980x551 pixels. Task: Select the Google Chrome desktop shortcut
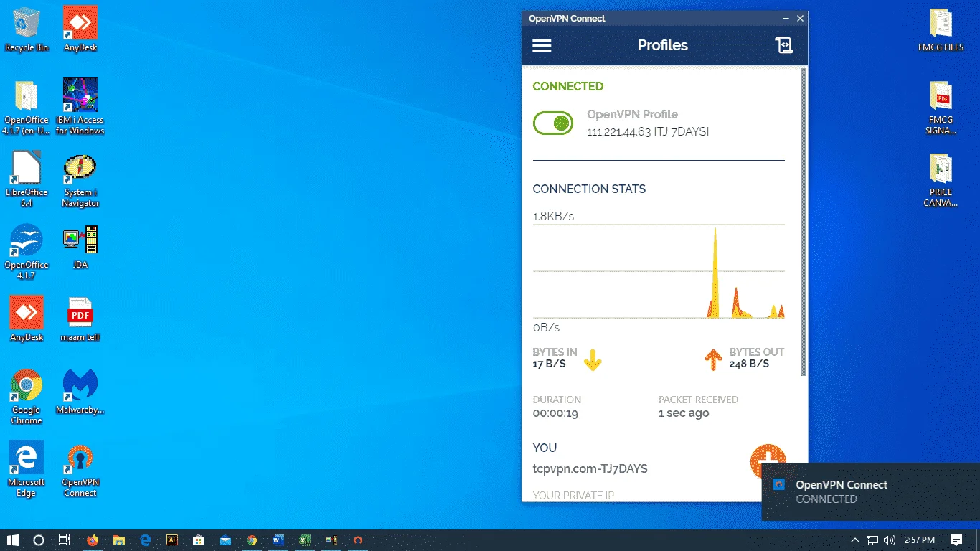coord(27,397)
